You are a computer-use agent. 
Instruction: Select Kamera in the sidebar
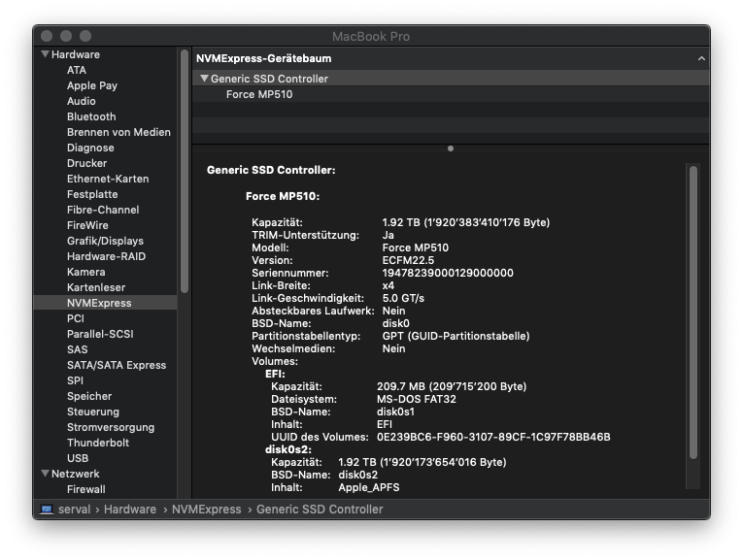85,272
